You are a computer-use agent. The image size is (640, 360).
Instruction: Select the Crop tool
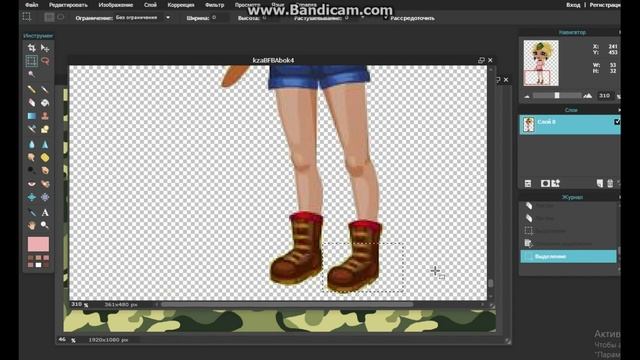[x=31, y=48]
